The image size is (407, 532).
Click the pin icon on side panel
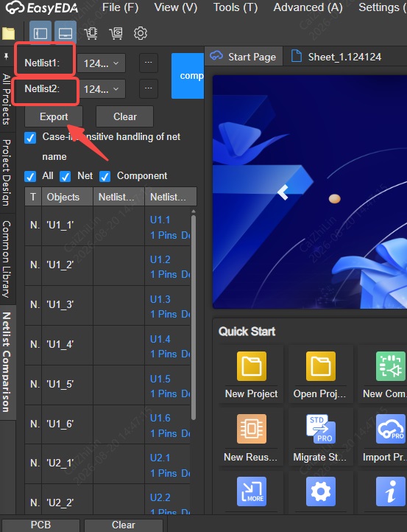(6, 56)
